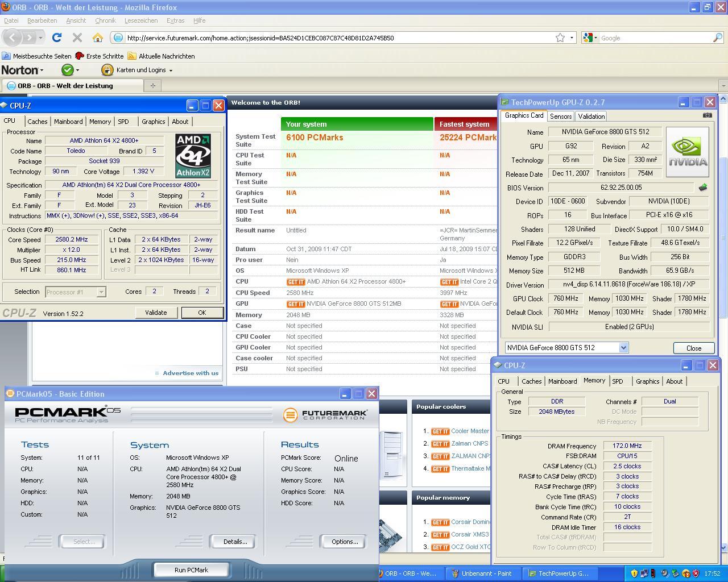Image resolution: width=728 pixels, height=582 pixels.
Task: Click the Norton green checkmark status icon
Action: click(x=68, y=70)
